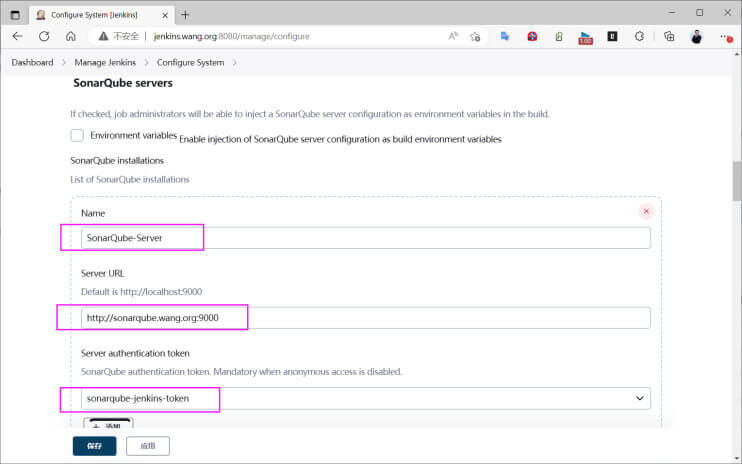Focus the Server URL input field
Viewport: 742px width, 464px height.
point(365,318)
